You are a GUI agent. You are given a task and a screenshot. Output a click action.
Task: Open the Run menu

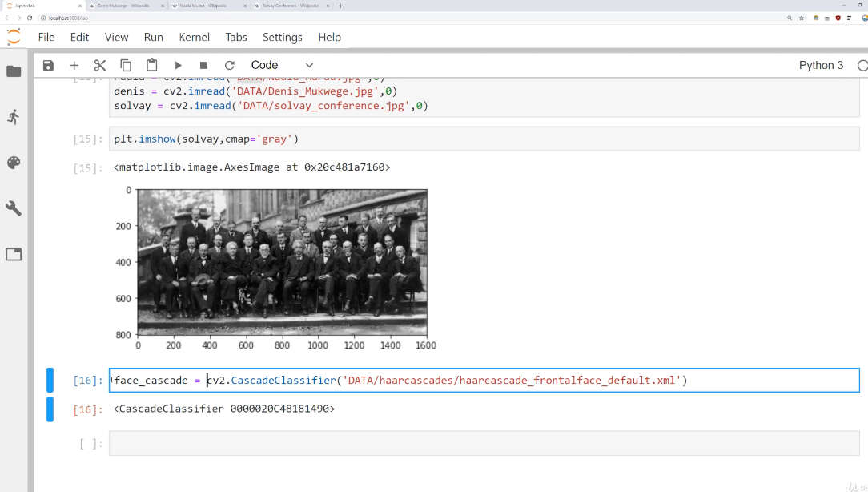(x=153, y=37)
